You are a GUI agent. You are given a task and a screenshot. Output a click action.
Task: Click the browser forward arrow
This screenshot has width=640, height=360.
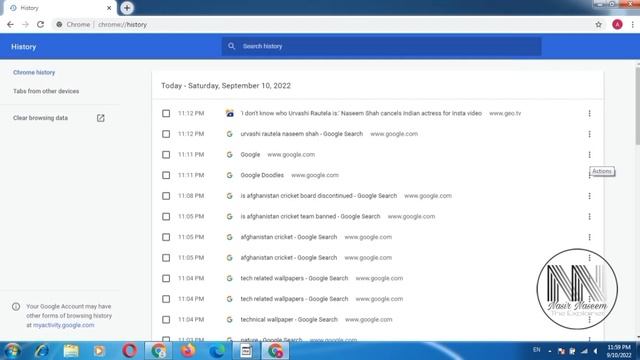(25, 24)
